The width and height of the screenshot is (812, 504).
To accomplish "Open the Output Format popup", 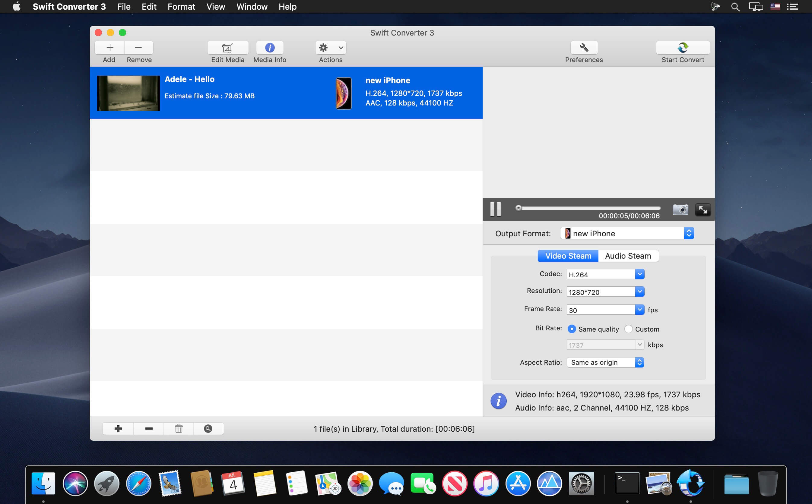I will (627, 233).
